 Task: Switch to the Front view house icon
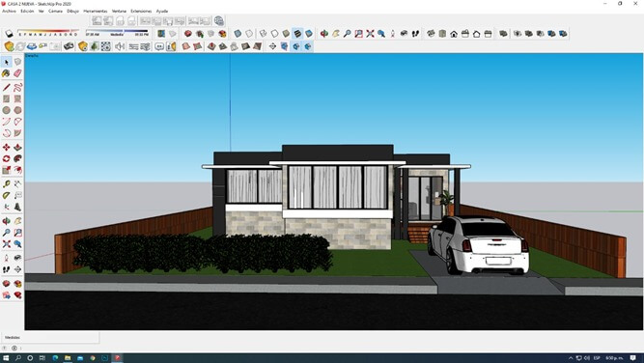point(454,34)
